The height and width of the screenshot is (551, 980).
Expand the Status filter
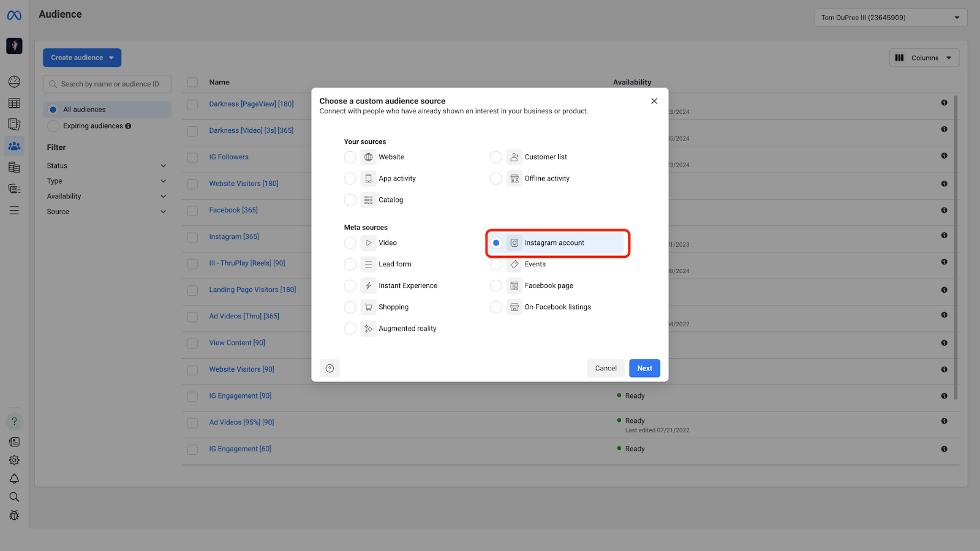tap(107, 166)
